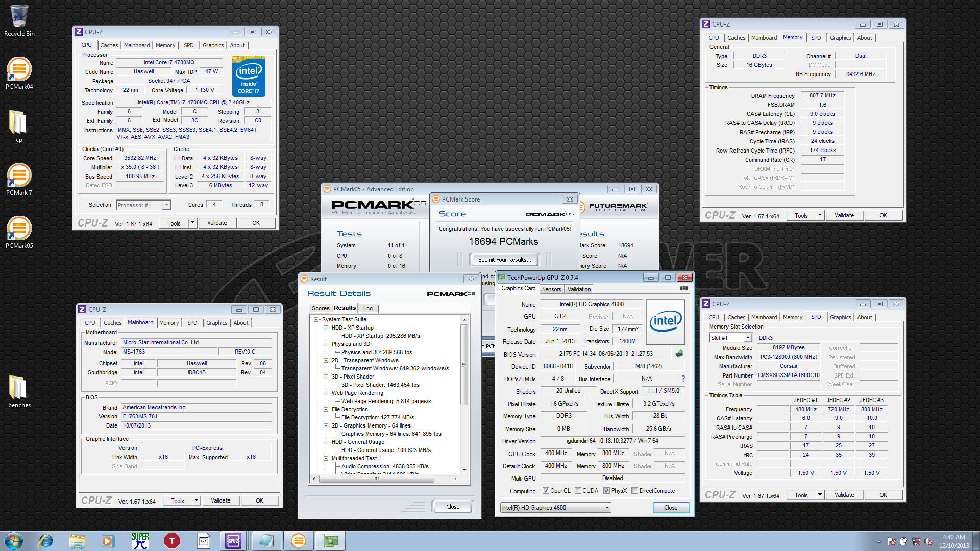Collapse the File Decryption node
Screen dimensions: 980x551
[326, 409]
